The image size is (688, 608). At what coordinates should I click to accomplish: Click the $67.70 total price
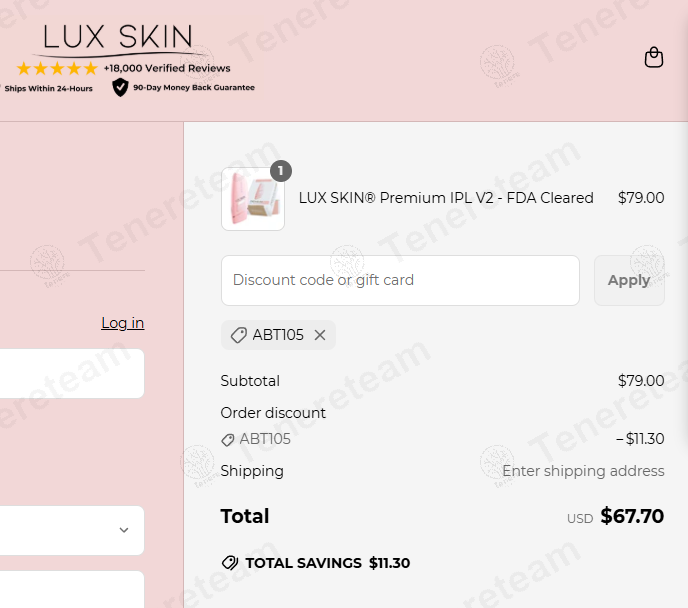pyautogui.click(x=632, y=516)
